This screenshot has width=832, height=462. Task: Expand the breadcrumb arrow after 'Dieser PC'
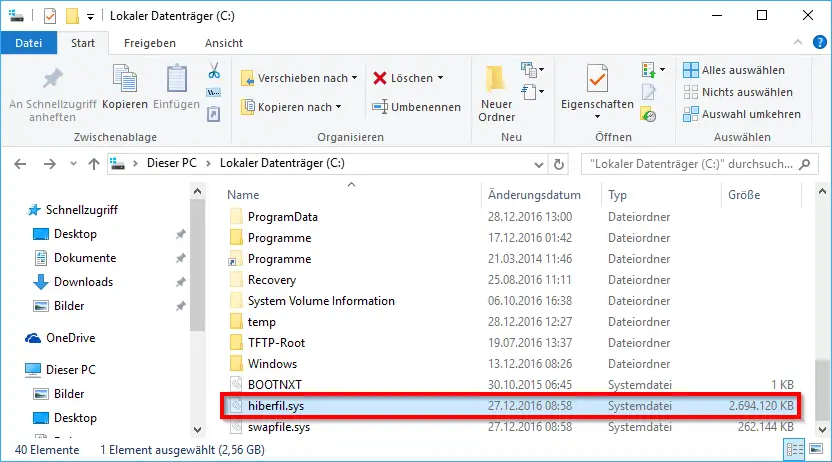(x=208, y=163)
